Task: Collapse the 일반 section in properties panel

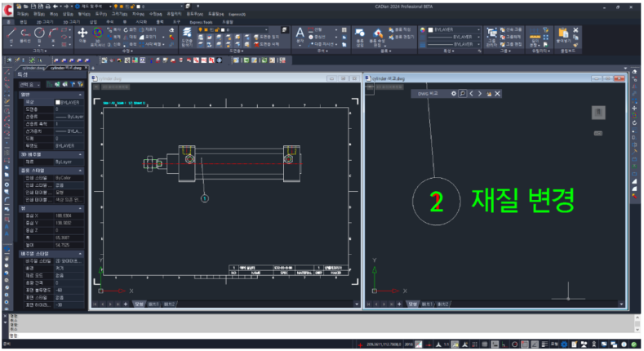Action: 81,94
